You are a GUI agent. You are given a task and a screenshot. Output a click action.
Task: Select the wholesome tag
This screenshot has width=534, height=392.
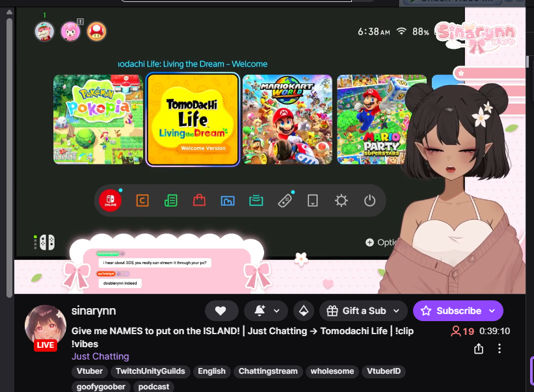(332, 371)
